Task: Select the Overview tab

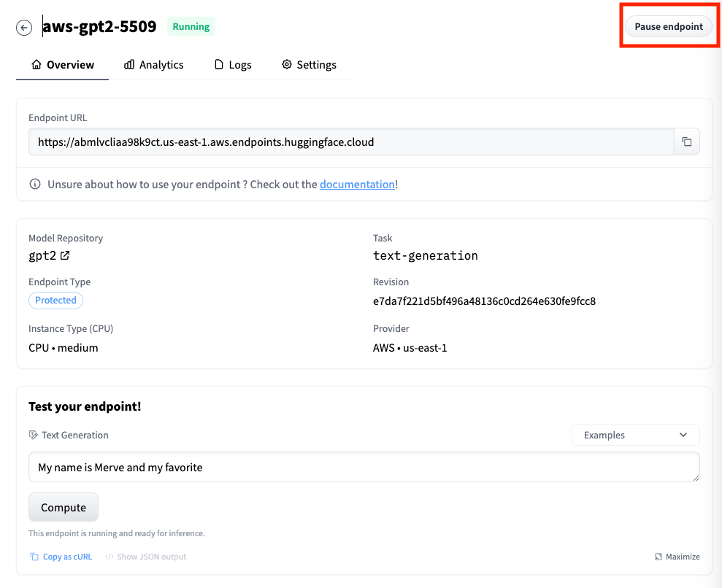Action: pos(63,65)
